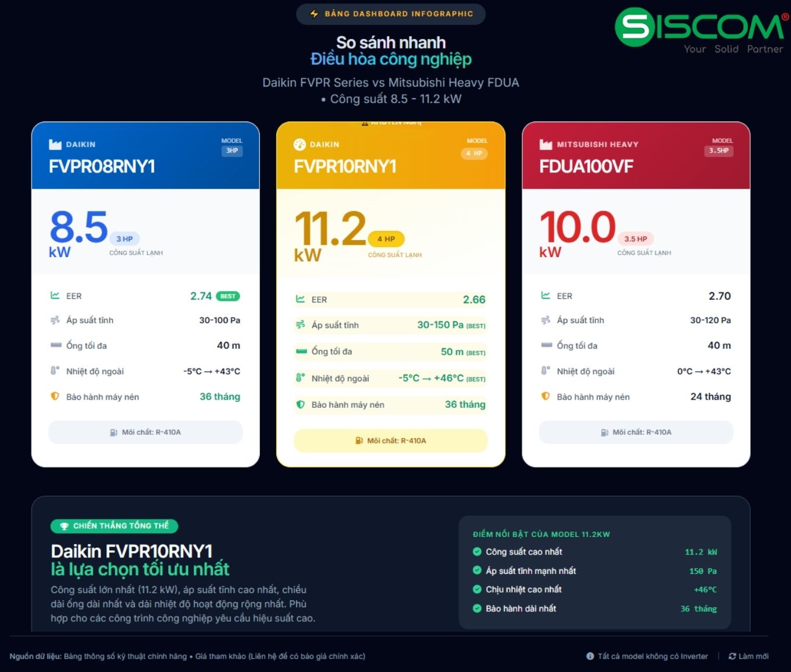Click the 'là lựa chọn tối ưu nhất' green headline
Image resolution: width=791 pixels, height=672 pixels.
point(140,569)
